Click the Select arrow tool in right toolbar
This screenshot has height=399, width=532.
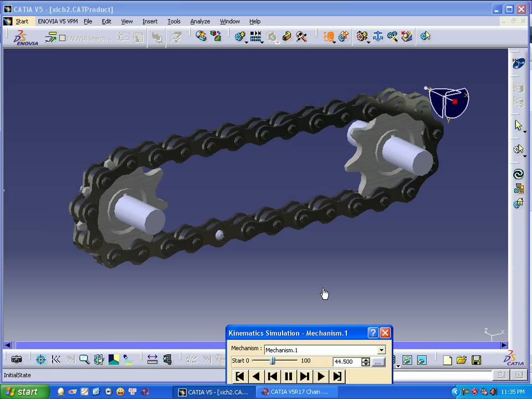519,125
